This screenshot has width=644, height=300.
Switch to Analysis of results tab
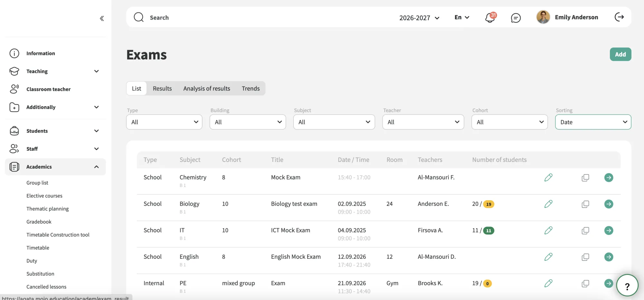[x=207, y=88]
